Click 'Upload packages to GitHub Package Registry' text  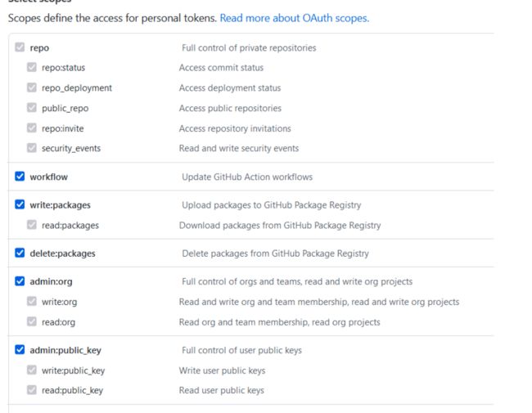pos(272,205)
